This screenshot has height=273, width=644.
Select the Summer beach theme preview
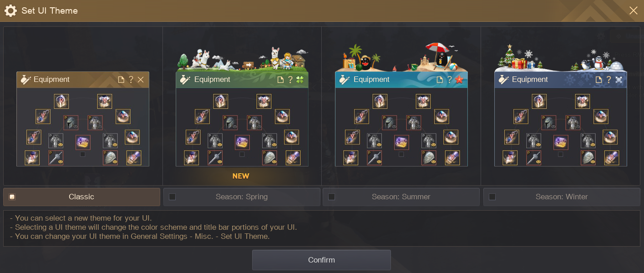coord(401,106)
